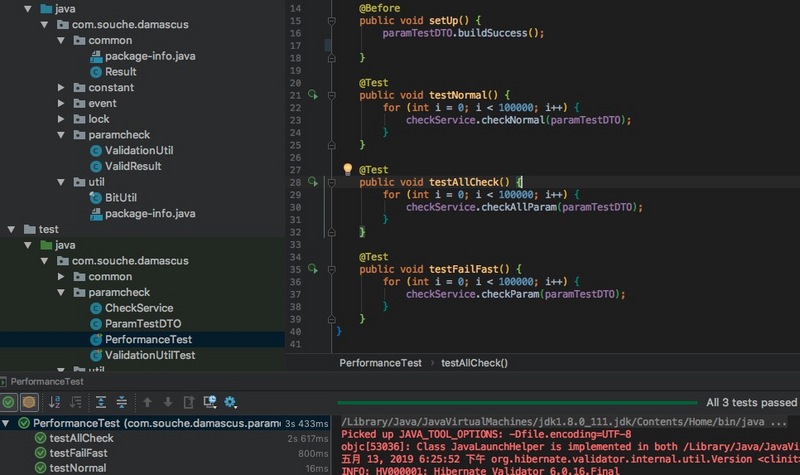Toggle show passed tests button
The width and height of the screenshot is (800, 475).
tap(9, 402)
